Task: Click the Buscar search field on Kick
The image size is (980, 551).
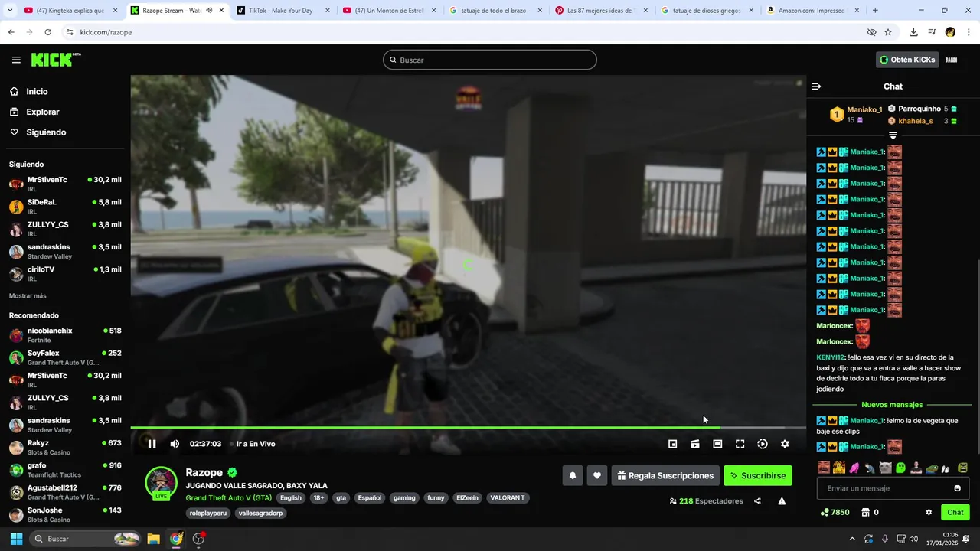Action: [x=490, y=60]
